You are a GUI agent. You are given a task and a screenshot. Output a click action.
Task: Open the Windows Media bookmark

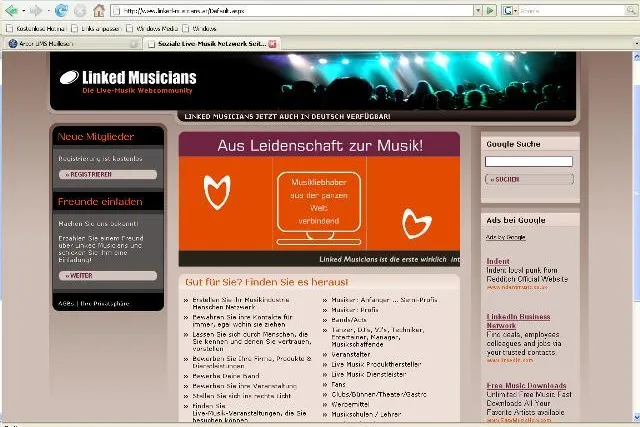(x=152, y=29)
